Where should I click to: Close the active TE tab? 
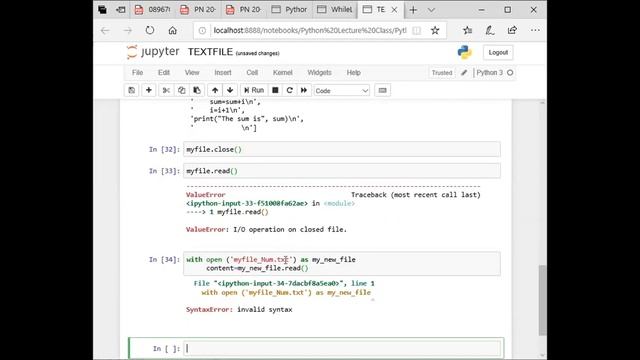point(394,10)
